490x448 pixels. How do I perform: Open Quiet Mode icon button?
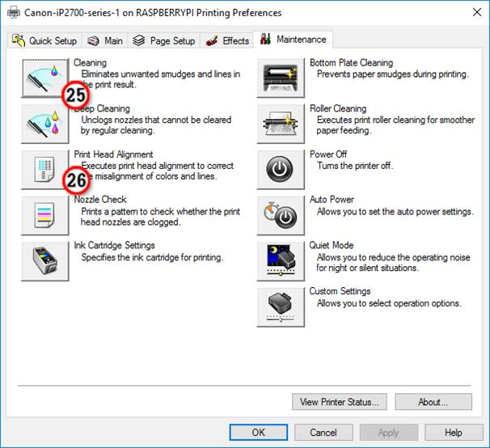click(281, 261)
